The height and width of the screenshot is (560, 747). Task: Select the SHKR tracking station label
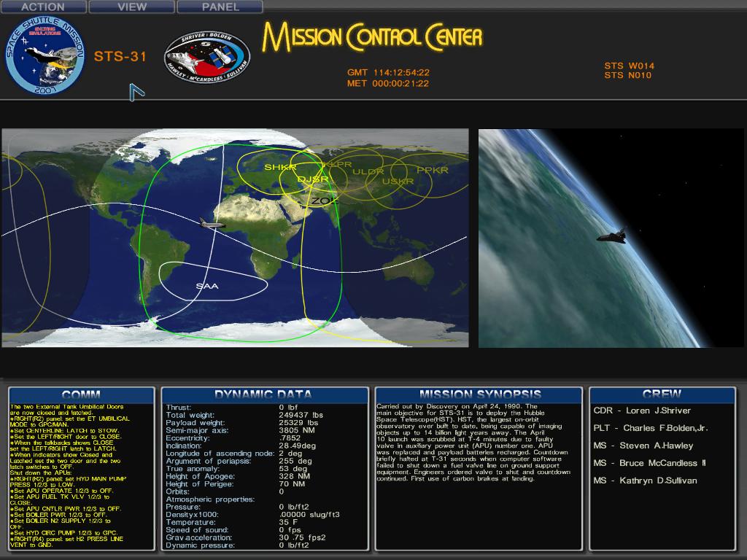280,167
